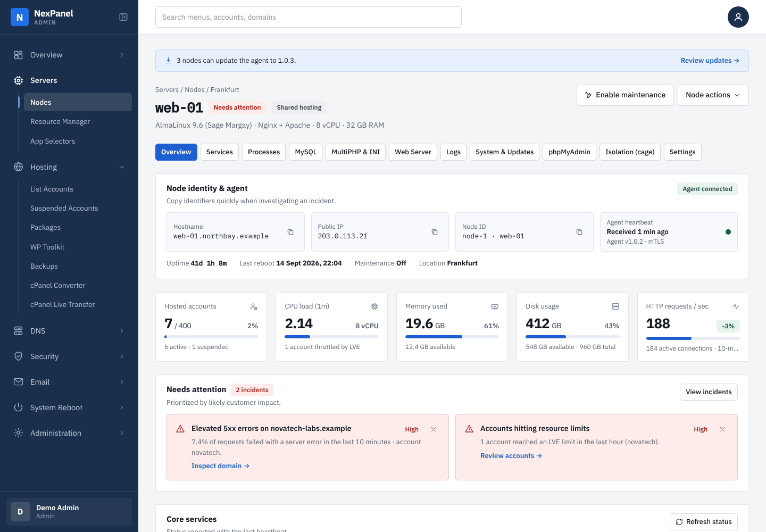The width and height of the screenshot is (766, 532).
Task: Expand the System Reboot sidebar section
Action: pyautogui.click(x=69, y=408)
